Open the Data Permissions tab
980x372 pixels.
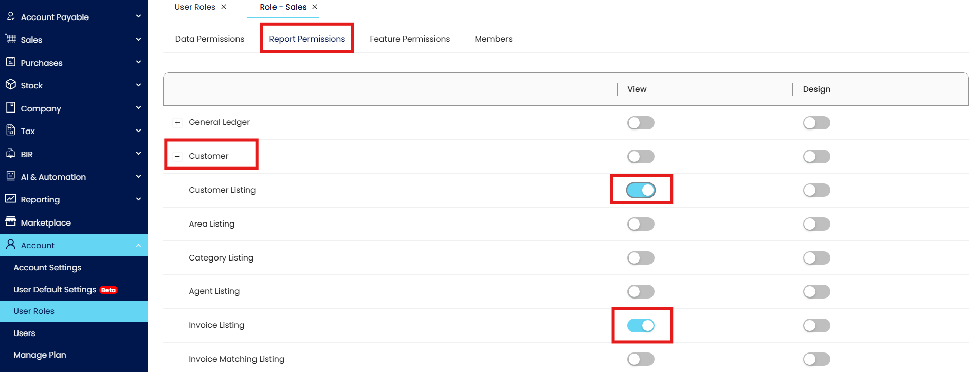(x=210, y=39)
